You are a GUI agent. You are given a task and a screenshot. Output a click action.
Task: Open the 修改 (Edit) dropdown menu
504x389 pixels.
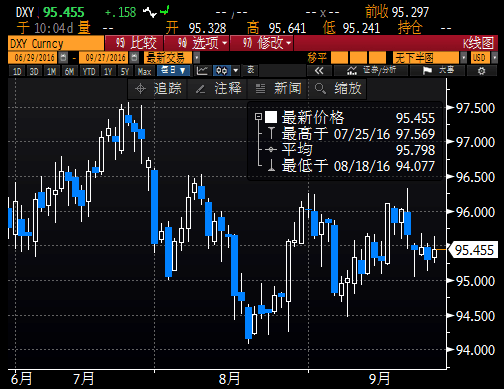261,43
